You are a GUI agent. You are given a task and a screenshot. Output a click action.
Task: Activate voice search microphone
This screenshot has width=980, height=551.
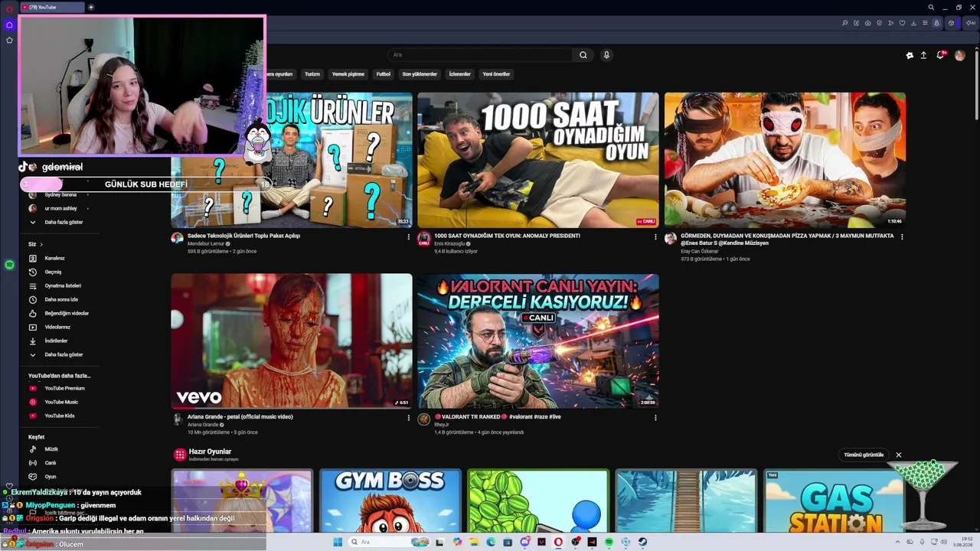pyautogui.click(x=606, y=55)
